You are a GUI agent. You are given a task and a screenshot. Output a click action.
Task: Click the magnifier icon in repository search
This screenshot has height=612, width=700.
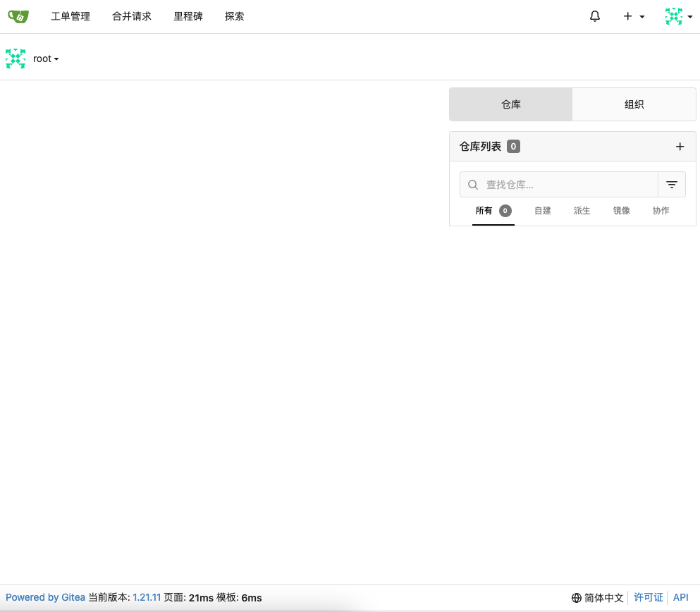473,185
